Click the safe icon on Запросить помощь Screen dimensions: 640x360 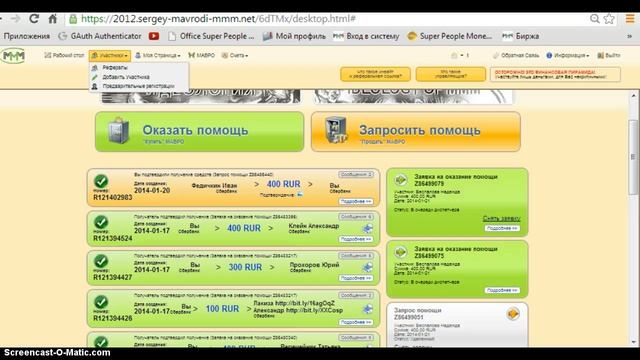pyautogui.click(x=336, y=131)
